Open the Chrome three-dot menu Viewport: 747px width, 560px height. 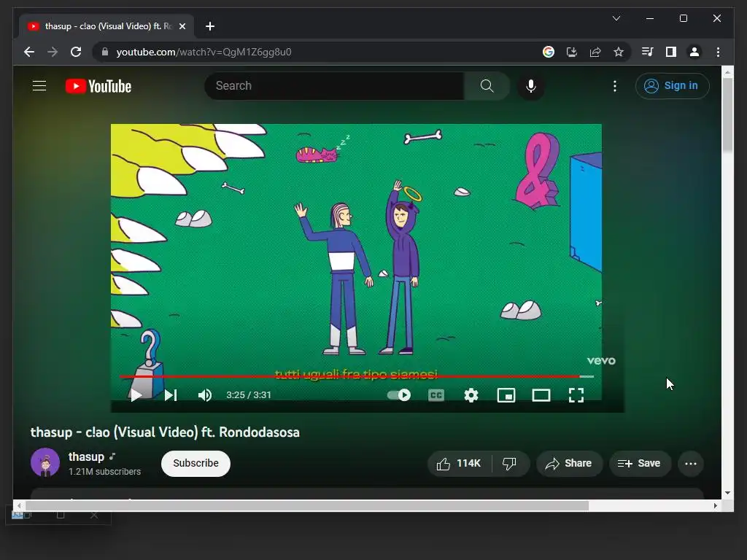pos(718,52)
